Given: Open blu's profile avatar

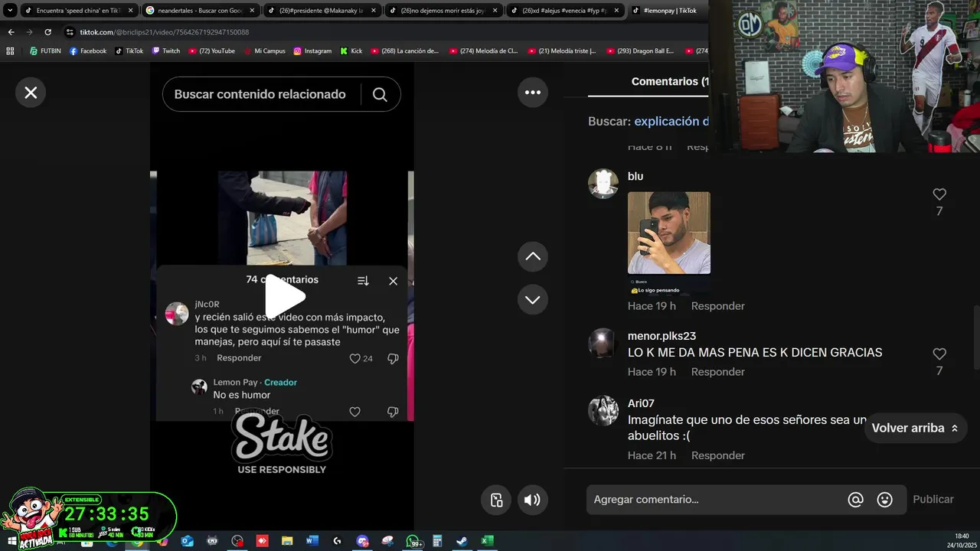Looking at the screenshot, I should (x=603, y=184).
